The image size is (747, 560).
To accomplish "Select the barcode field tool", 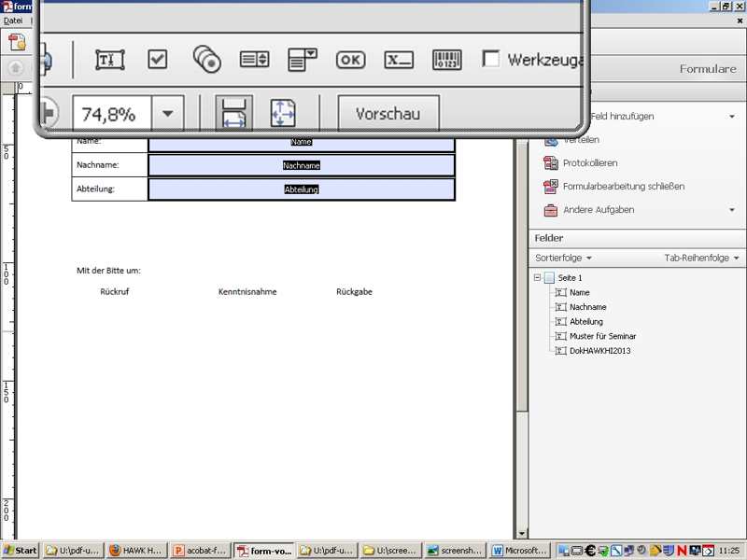I will (447, 60).
